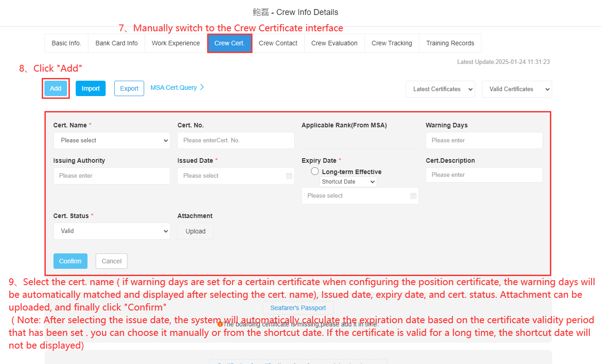
Task: Open the Training Records tab
Action: 450,43
